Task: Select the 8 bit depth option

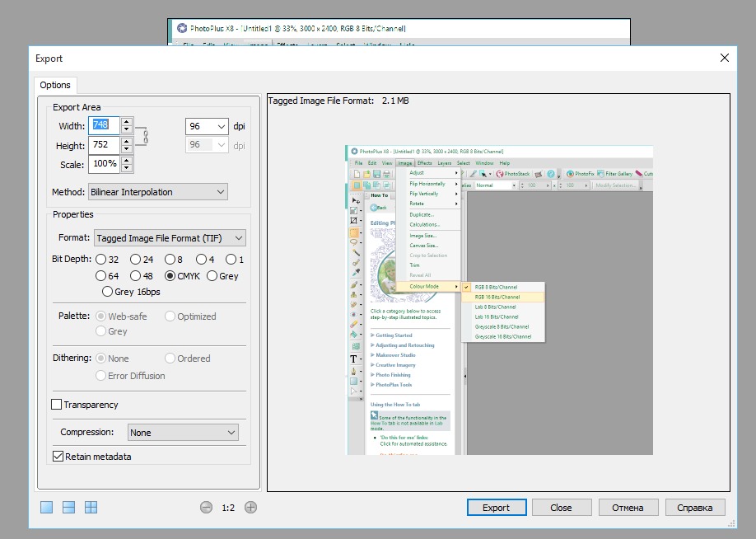Action: [x=174, y=260]
